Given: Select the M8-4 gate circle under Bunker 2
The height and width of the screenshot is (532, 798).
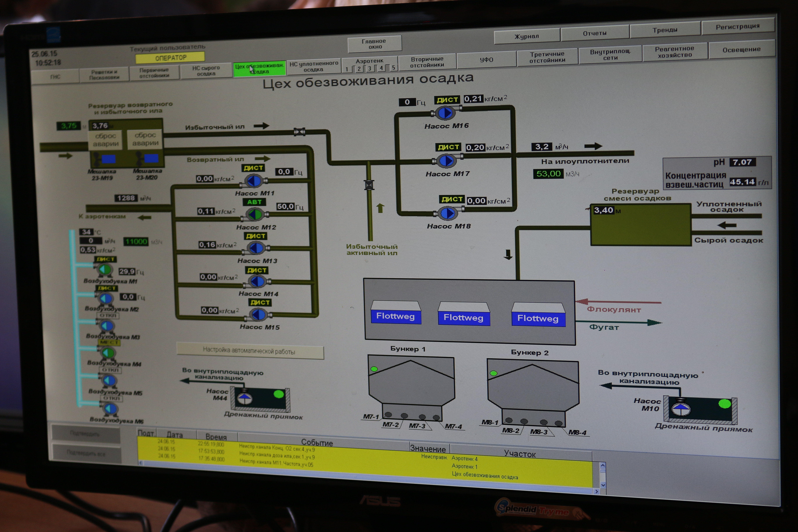Looking at the screenshot, I should (558, 423).
